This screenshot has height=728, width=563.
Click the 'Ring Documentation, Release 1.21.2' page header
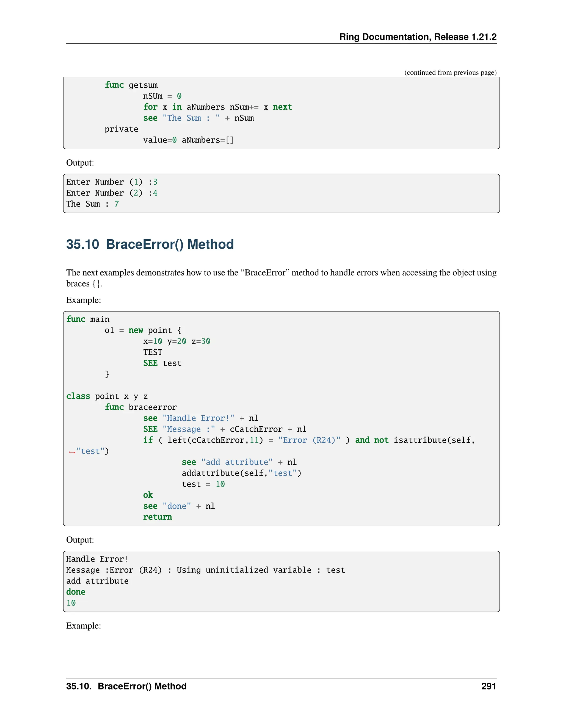click(418, 37)
